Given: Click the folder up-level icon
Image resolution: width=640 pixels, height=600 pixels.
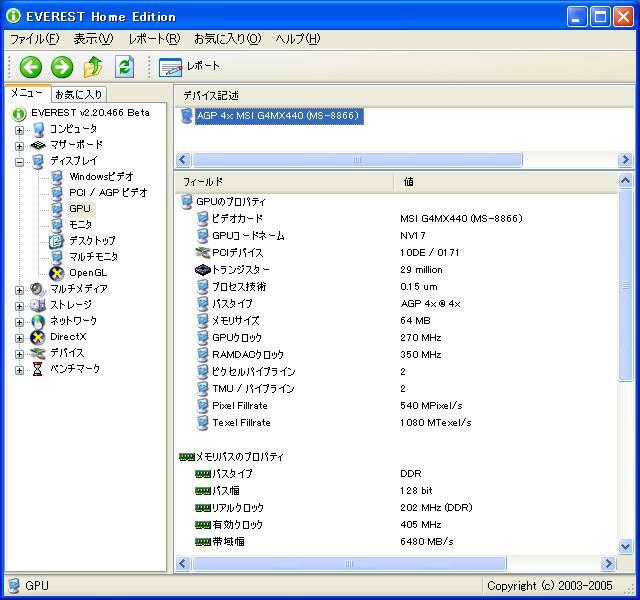Looking at the screenshot, I should tap(93, 67).
